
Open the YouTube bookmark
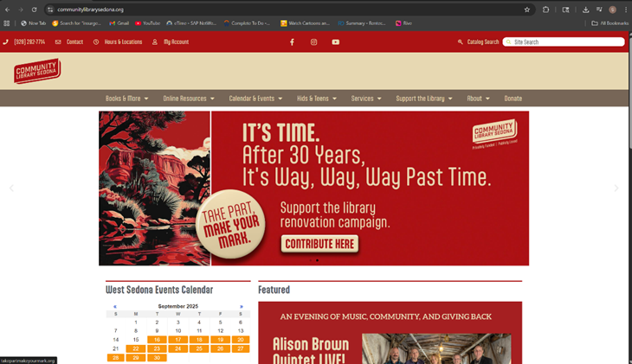[x=147, y=23]
